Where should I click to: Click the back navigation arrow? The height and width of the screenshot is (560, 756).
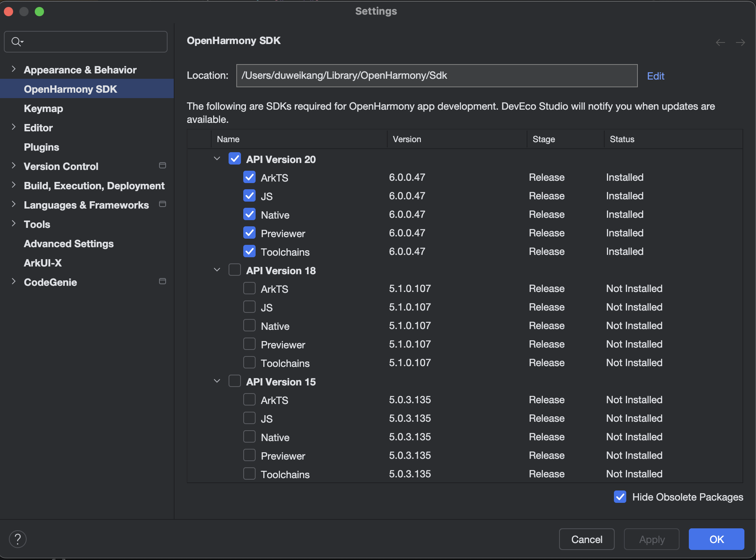pos(720,42)
